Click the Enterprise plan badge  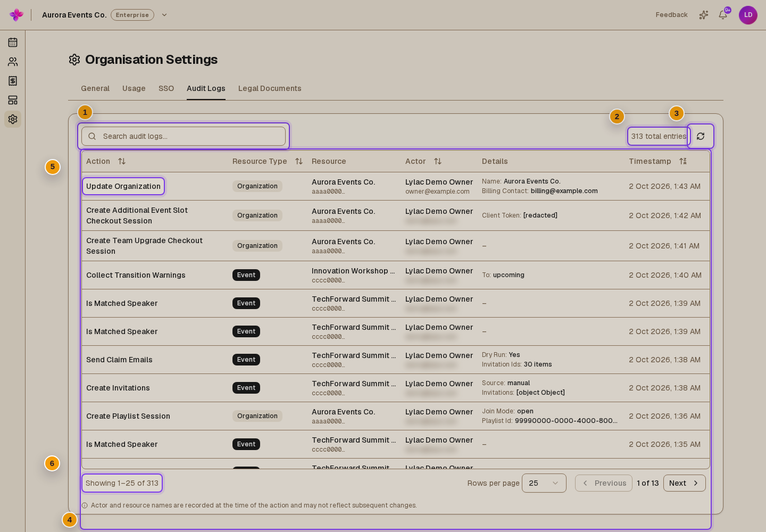coord(132,15)
